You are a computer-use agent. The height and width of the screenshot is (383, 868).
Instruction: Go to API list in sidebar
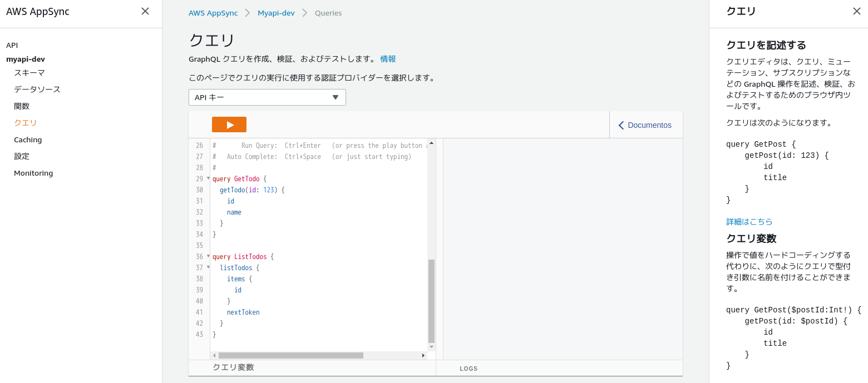(x=12, y=45)
